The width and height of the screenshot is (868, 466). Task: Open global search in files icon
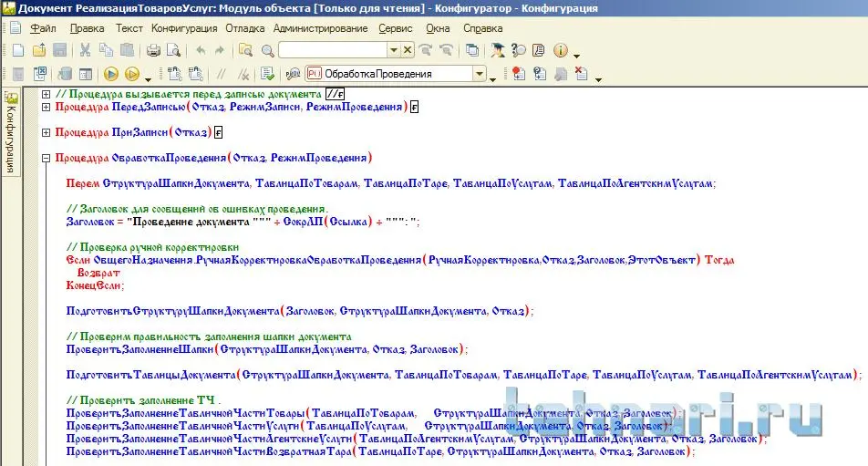pyautogui.click(x=245, y=50)
